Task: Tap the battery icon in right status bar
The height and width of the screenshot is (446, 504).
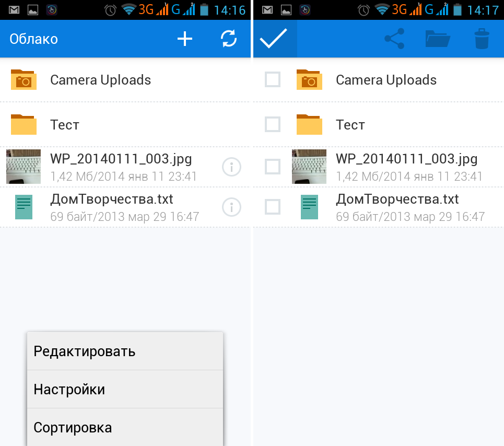Action: point(458,9)
